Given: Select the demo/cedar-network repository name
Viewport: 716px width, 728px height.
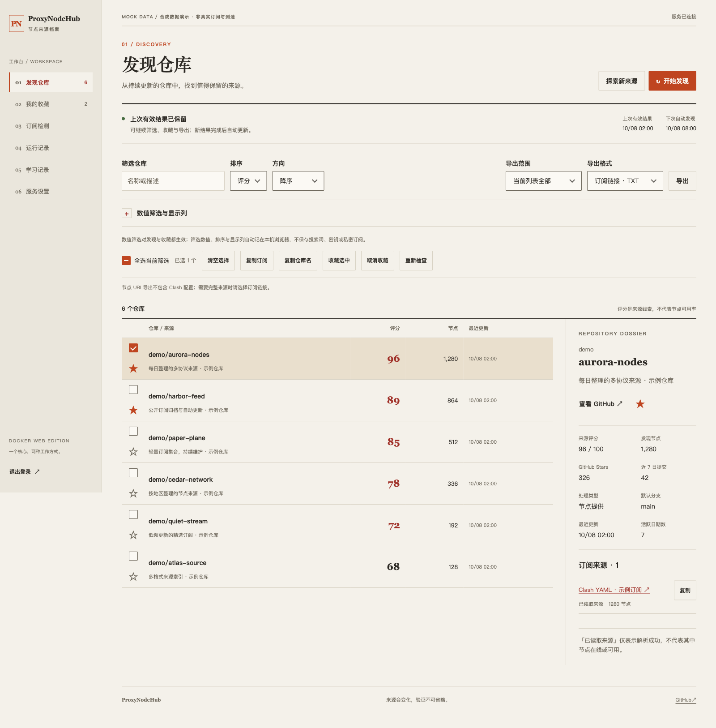Looking at the screenshot, I should pyautogui.click(x=181, y=480).
